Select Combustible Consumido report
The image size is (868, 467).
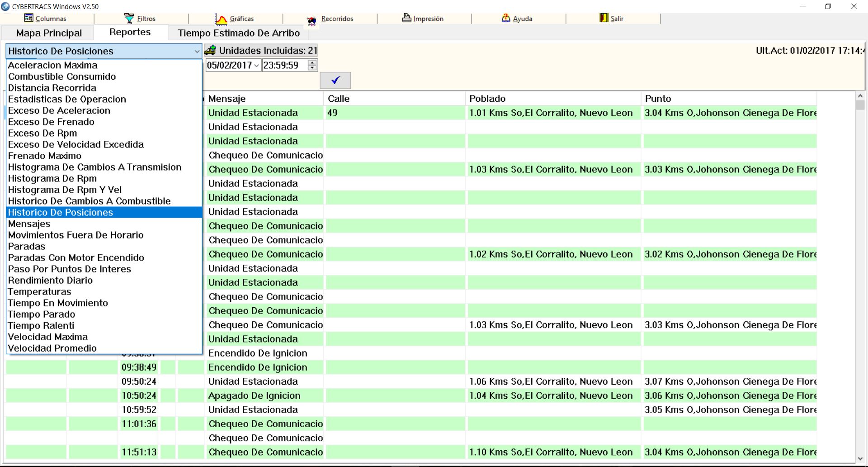(104, 76)
